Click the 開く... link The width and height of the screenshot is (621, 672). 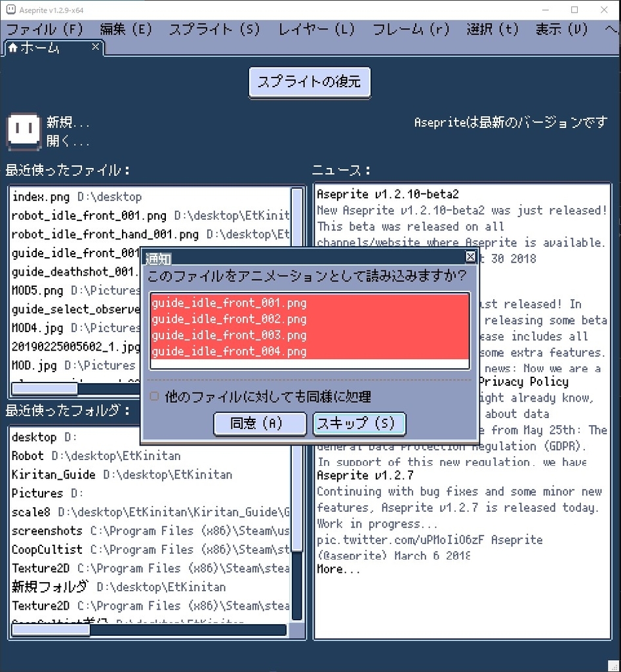(68, 140)
